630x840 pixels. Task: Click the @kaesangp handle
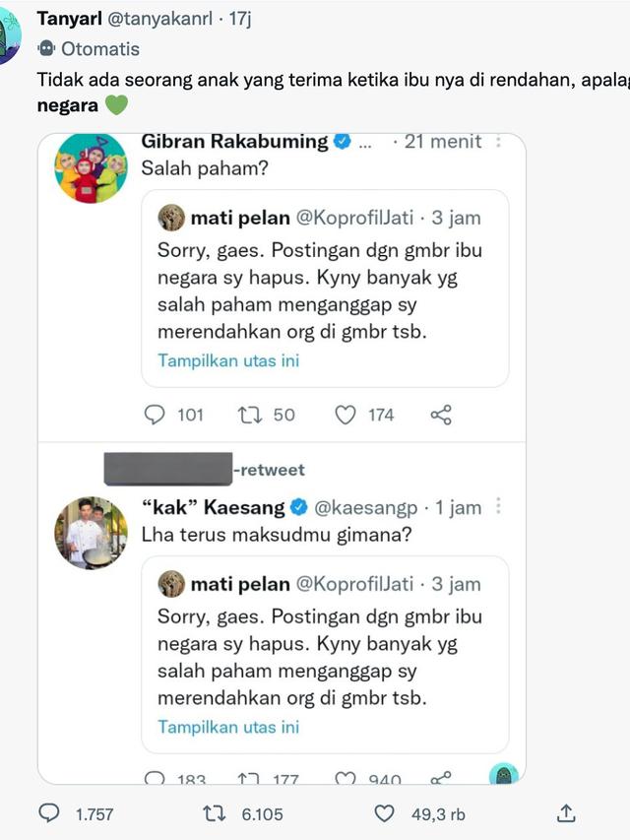point(368,507)
